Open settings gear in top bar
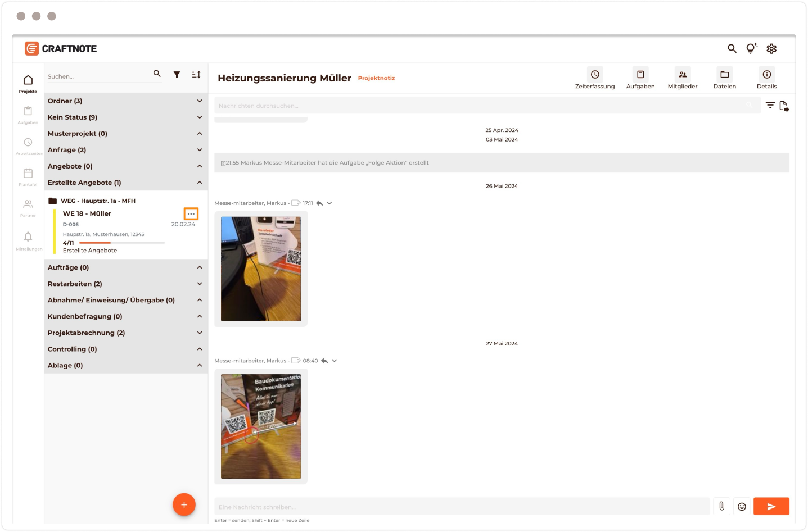The width and height of the screenshot is (808, 532). click(771, 49)
